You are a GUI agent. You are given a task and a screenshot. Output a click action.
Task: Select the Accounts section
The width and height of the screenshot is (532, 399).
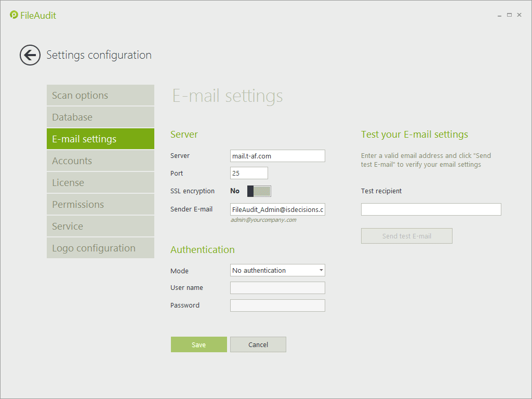pyautogui.click(x=100, y=161)
